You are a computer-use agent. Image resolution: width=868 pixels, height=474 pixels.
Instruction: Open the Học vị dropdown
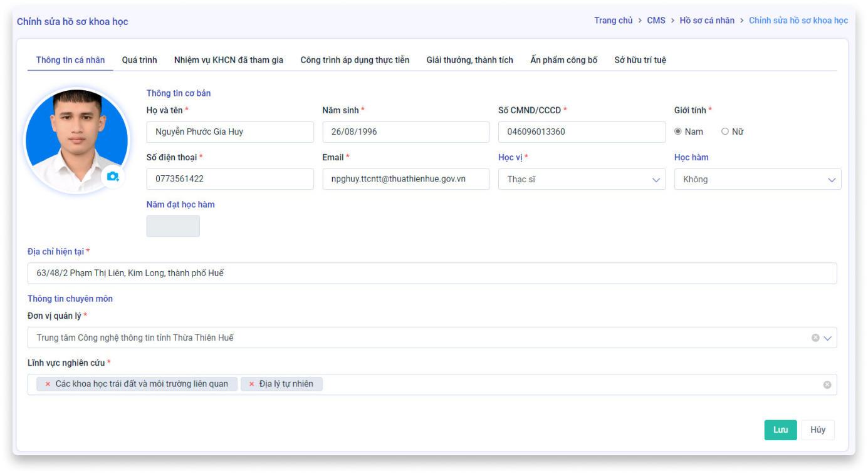click(x=582, y=179)
